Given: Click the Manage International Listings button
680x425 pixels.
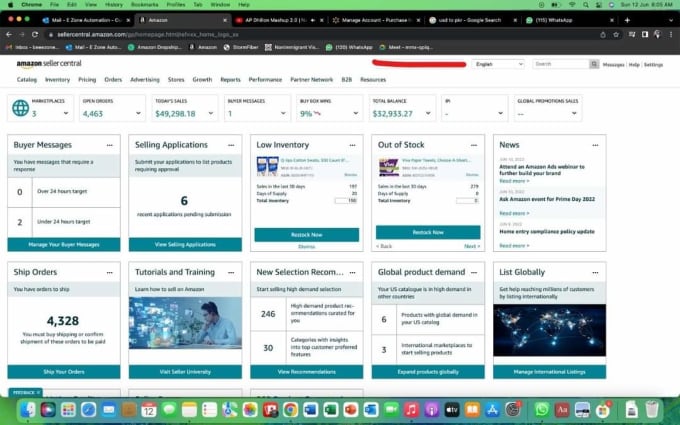Looking at the screenshot, I should 549,372.
